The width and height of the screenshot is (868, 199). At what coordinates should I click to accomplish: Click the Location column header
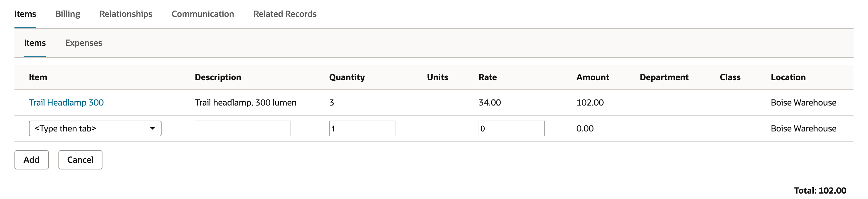pos(788,77)
